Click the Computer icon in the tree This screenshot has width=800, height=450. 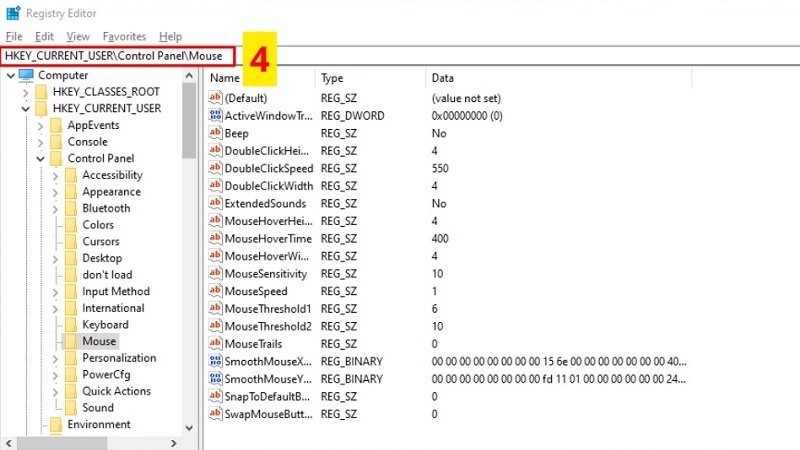click(x=26, y=76)
